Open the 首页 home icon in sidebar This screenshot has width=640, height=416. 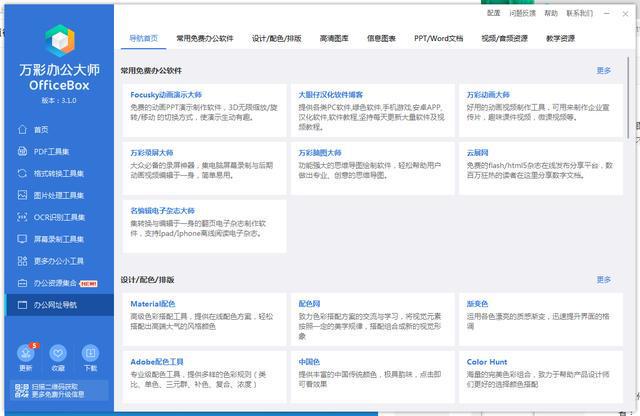pyautogui.click(x=23, y=130)
